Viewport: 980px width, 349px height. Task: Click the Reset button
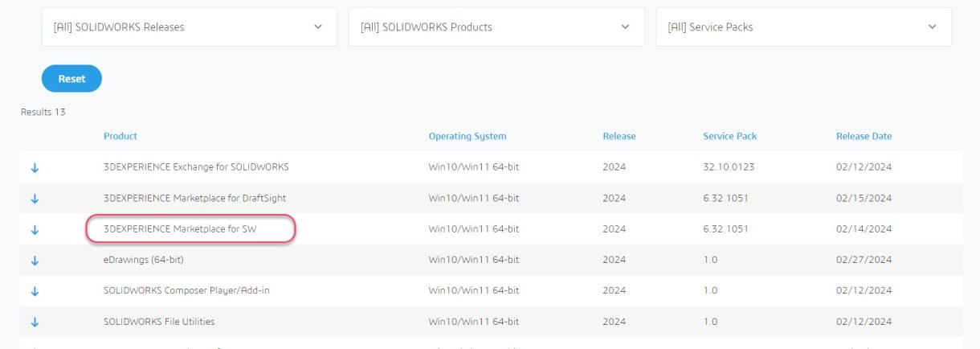[71, 79]
